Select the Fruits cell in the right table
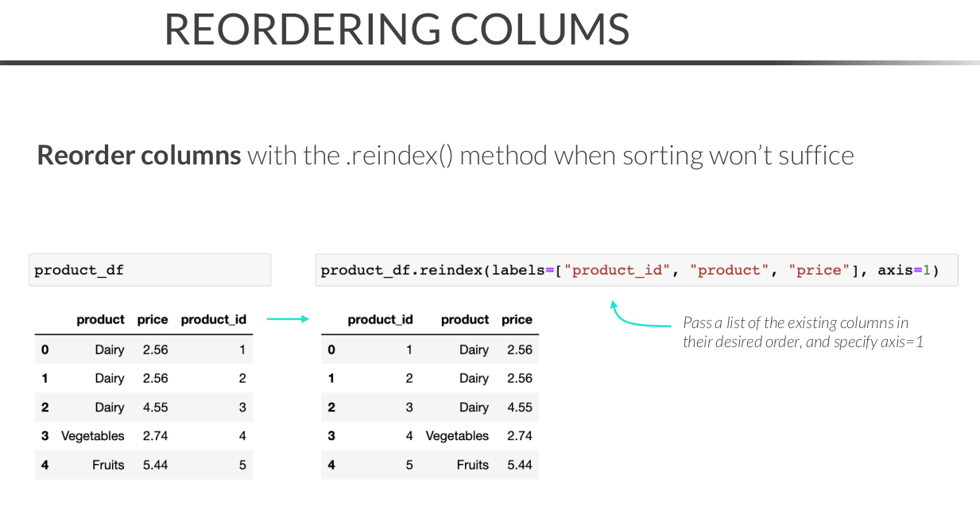The width and height of the screenshot is (980, 514). point(472,465)
